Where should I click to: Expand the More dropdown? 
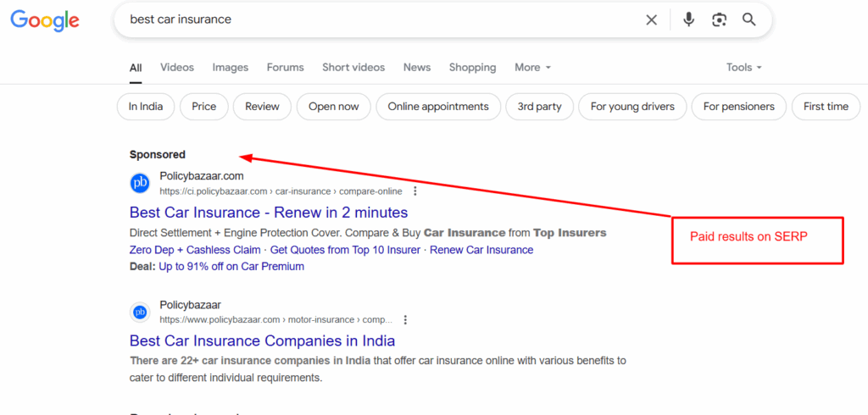point(532,68)
